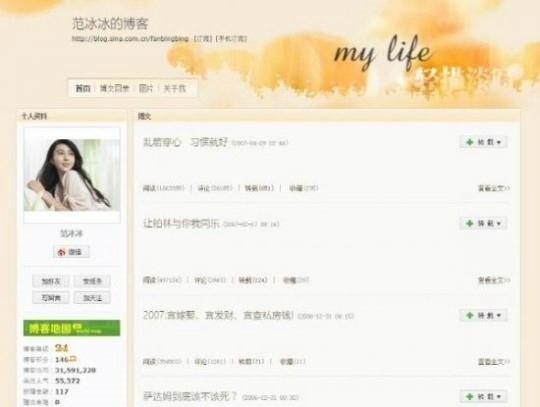Click the blog level badge icon in the stats list

tap(61, 348)
